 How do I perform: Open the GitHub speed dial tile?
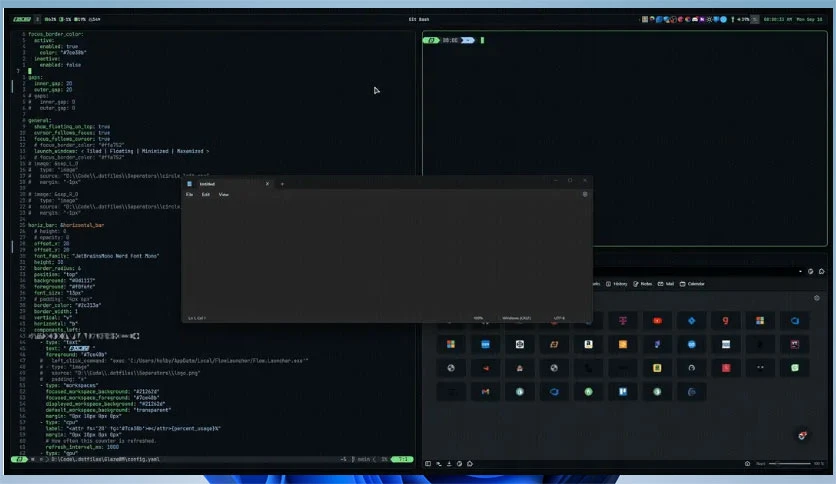pos(692,368)
